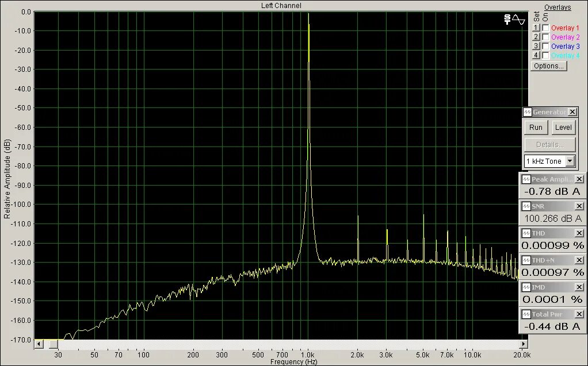Click the Relative Amplitude (dB) axis label

point(7,179)
